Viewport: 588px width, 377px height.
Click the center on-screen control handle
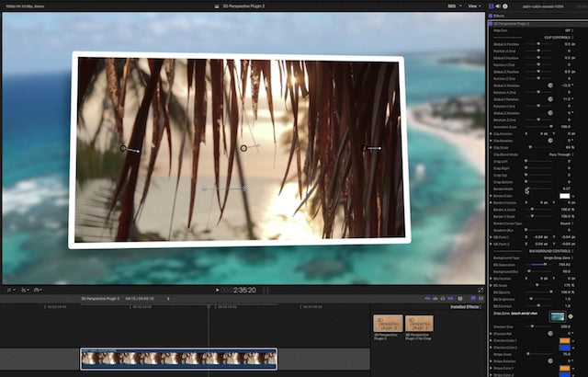(x=244, y=147)
